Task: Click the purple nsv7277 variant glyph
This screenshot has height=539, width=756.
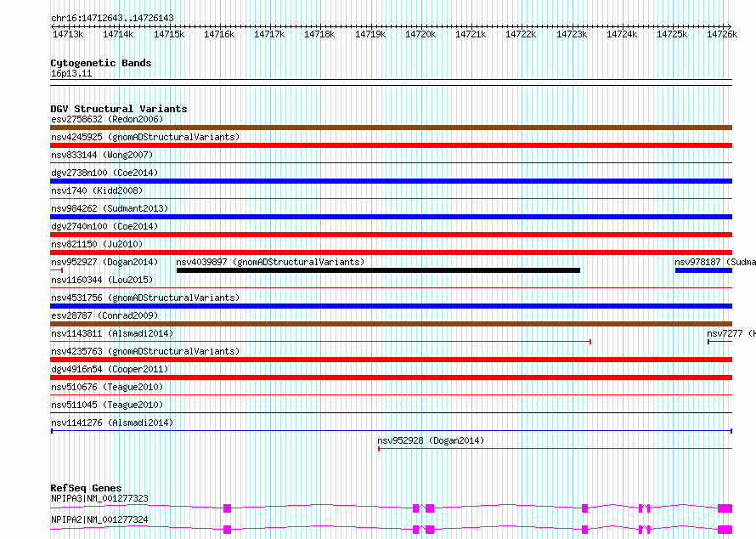Action: point(719,342)
